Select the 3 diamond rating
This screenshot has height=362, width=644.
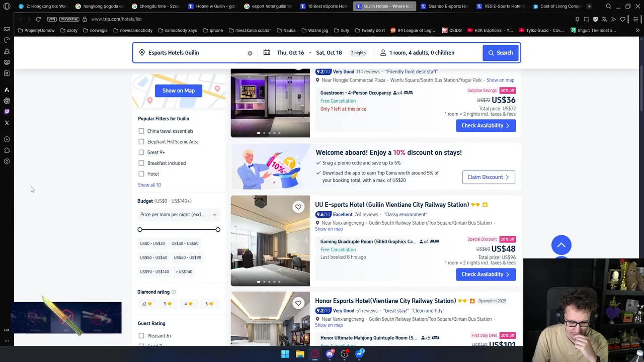pyautogui.click(x=168, y=304)
